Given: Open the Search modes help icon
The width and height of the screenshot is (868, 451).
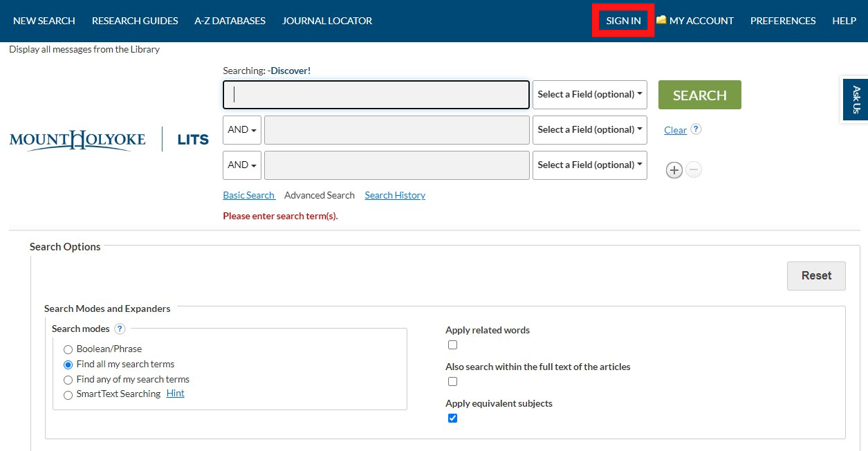Looking at the screenshot, I should click(x=120, y=329).
